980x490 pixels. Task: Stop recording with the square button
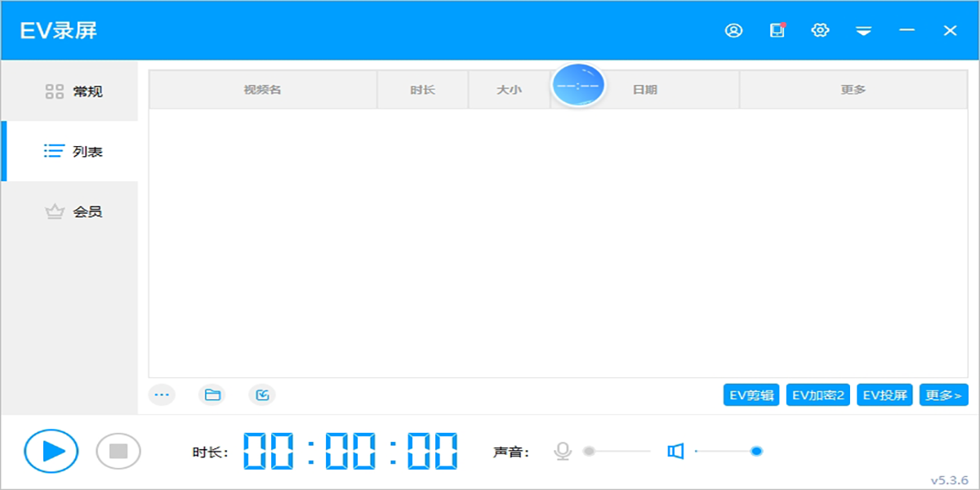(118, 451)
